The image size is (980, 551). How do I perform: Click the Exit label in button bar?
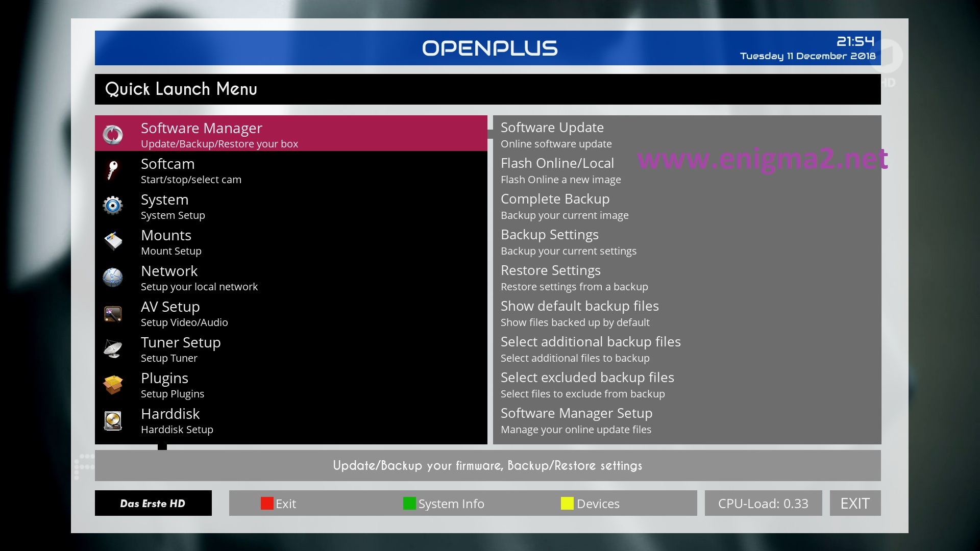[x=286, y=504]
